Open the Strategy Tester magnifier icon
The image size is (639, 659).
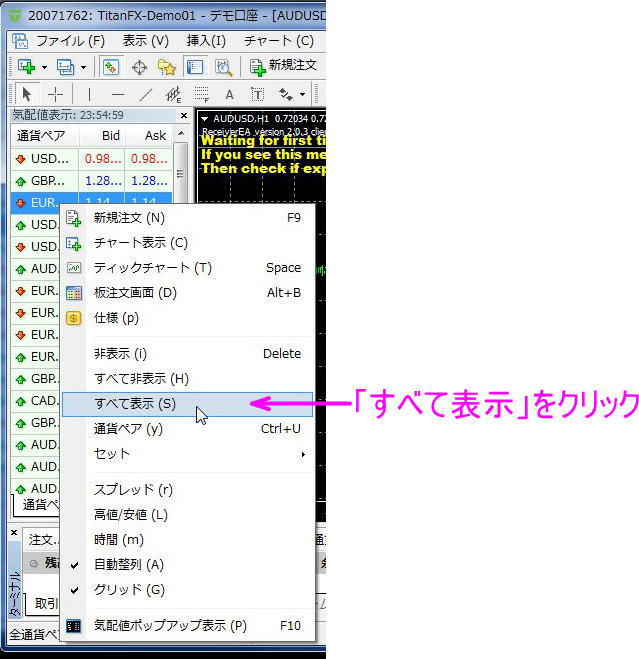click(x=223, y=67)
